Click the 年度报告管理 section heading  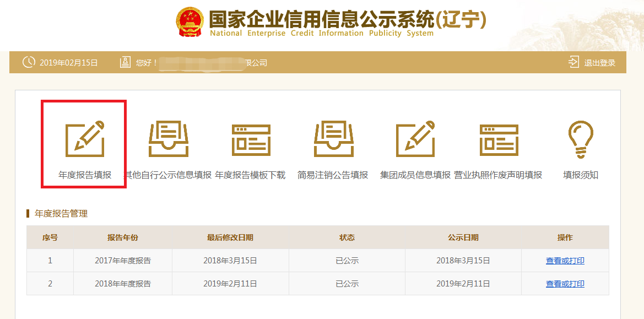(x=61, y=213)
